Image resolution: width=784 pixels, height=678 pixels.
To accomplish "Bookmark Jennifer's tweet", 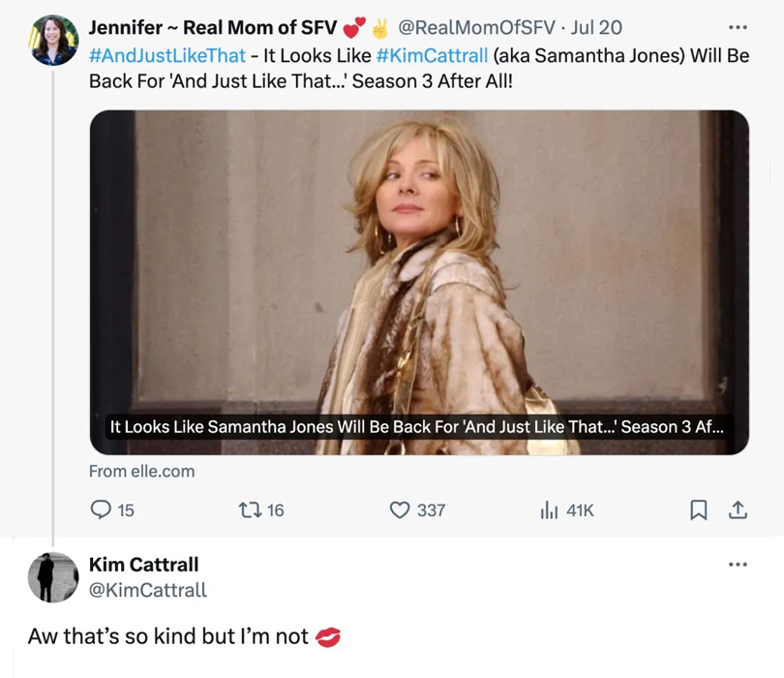I will point(699,509).
